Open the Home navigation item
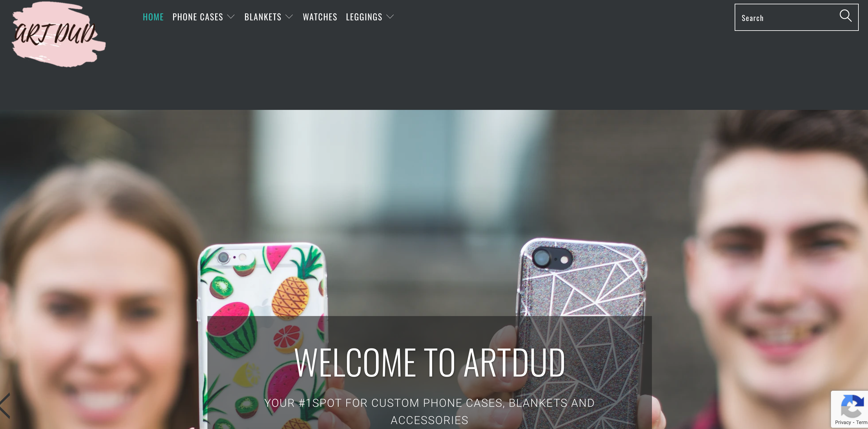The image size is (868, 429). (153, 17)
